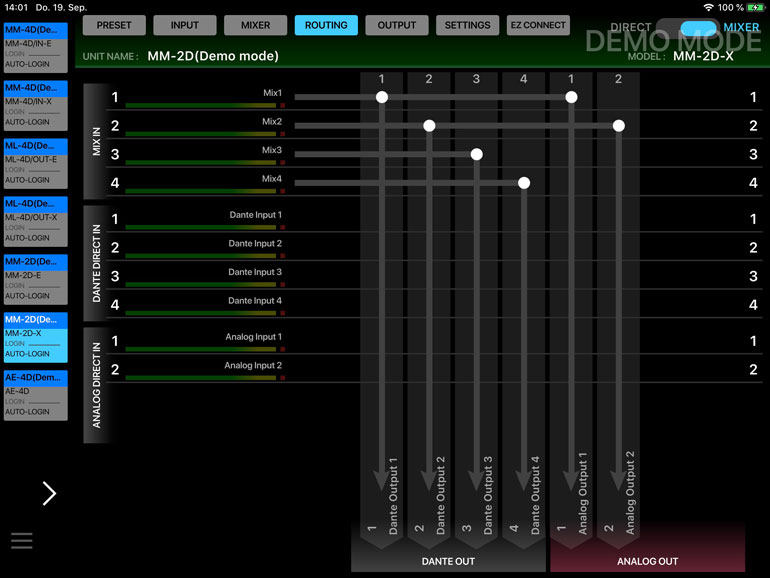Viewport: 770px width, 578px height.
Task: Click the DANTE OUT section footer
Action: pos(448,561)
